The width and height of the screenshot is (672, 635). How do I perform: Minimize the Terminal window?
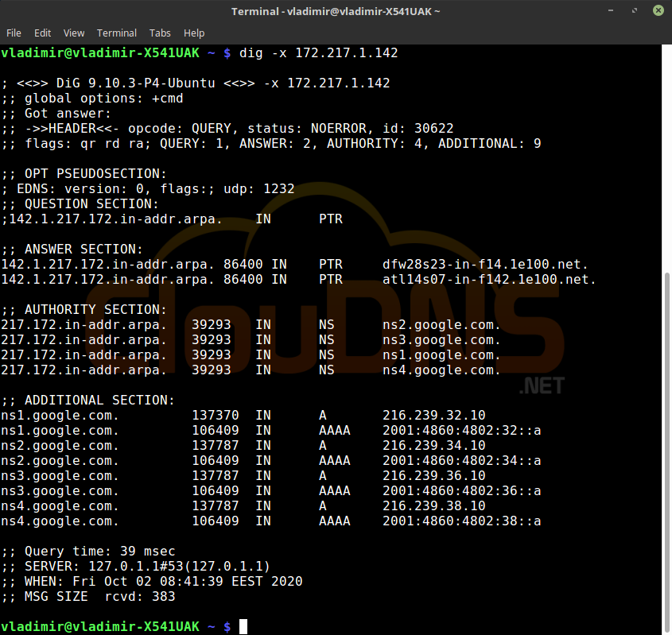tap(611, 10)
